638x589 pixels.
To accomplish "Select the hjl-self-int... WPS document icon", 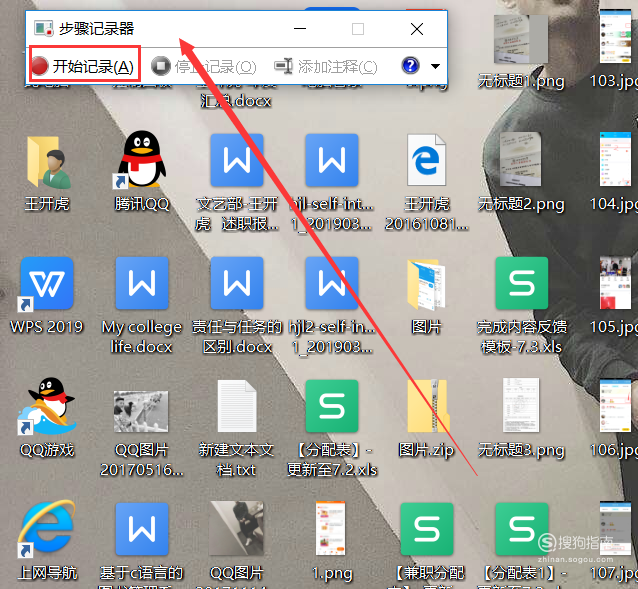I will pos(332,160).
